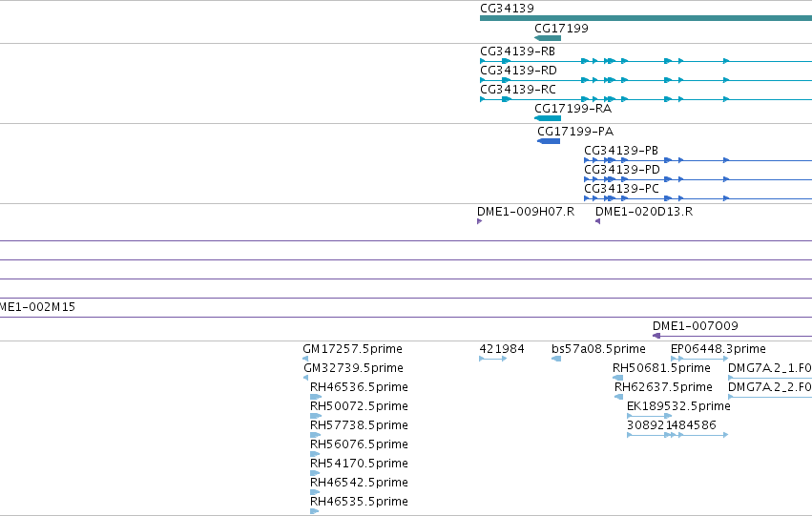
Task: Select the DMG7A.2_2 feature label
Action: [769, 387]
